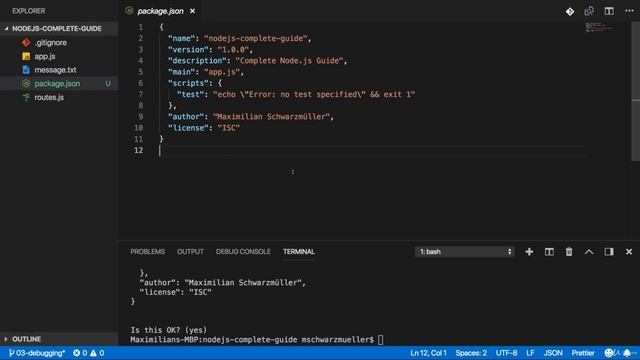This screenshot has width=640, height=360.
Task: Click the "Maximilian Schwarzmüller" author value in editor
Action: [x=271, y=117]
